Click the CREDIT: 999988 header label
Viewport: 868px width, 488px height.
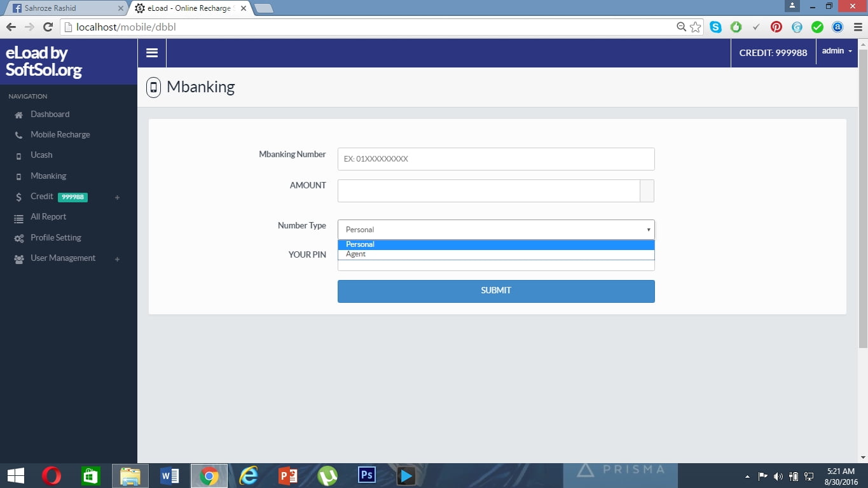click(773, 53)
